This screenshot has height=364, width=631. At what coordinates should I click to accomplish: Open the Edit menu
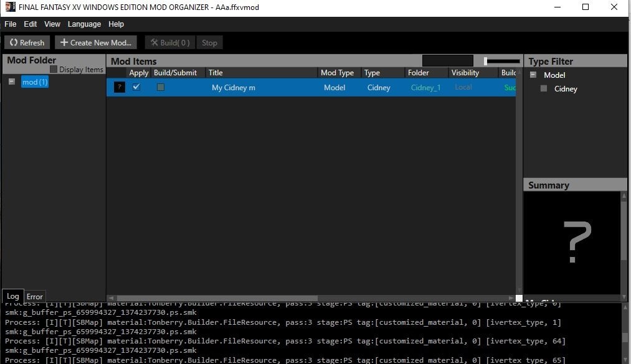point(30,24)
